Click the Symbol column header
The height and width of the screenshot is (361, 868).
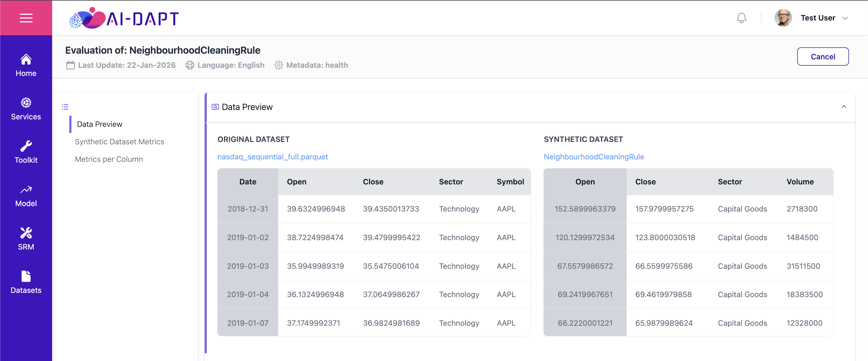[510, 181]
